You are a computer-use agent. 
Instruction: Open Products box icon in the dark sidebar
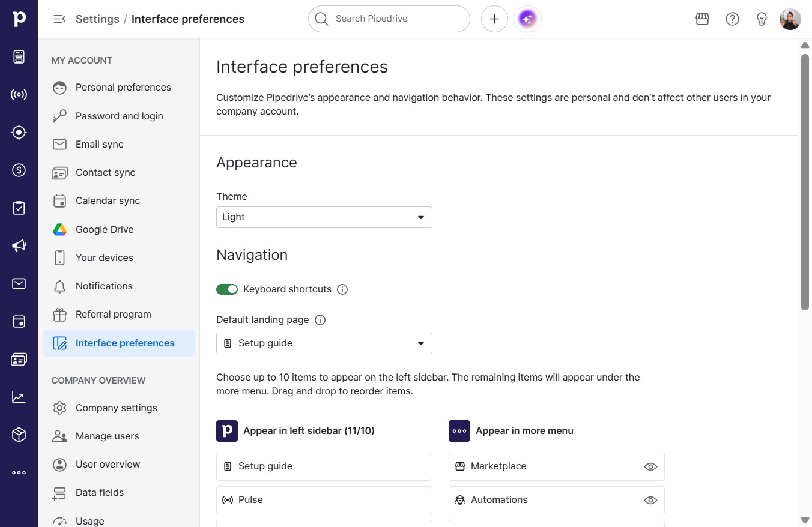[x=19, y=435]
